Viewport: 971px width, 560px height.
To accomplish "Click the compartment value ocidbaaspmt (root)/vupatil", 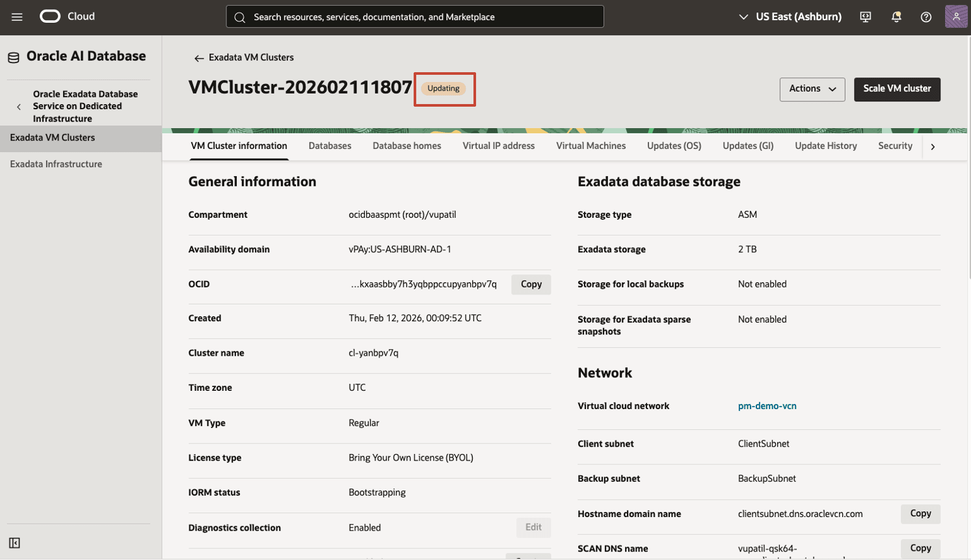I will tap(402, 215).
